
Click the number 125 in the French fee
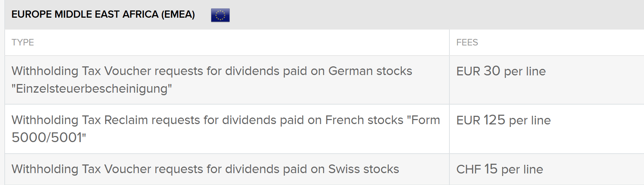pyautogui.click(x=494, y=120)
